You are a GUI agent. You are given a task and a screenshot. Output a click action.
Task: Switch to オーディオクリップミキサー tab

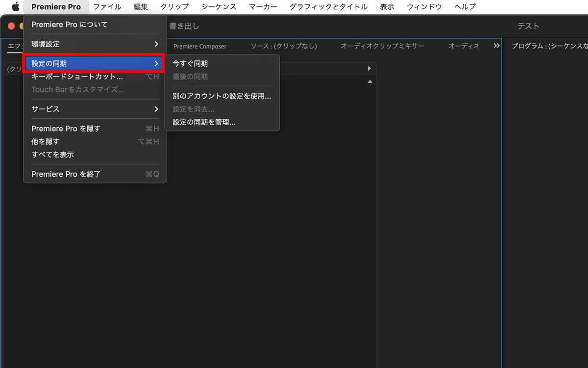(382, 46)
